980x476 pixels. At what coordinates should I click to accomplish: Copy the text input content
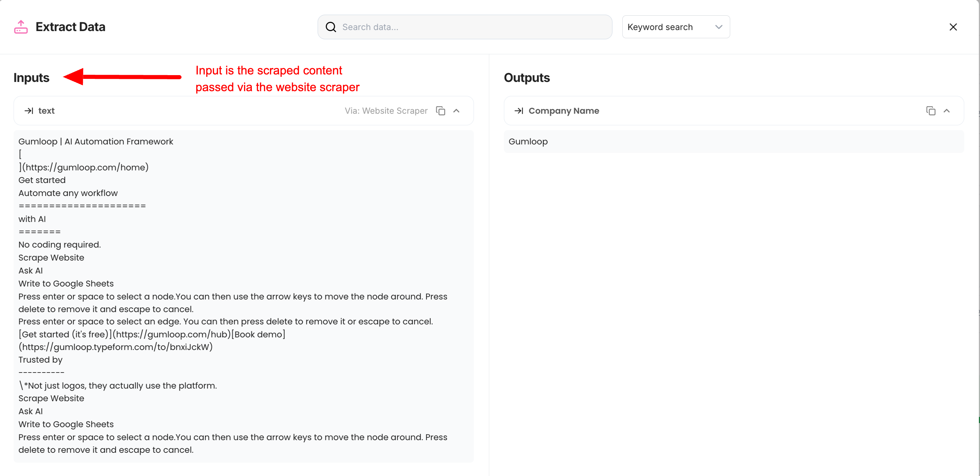441,111
